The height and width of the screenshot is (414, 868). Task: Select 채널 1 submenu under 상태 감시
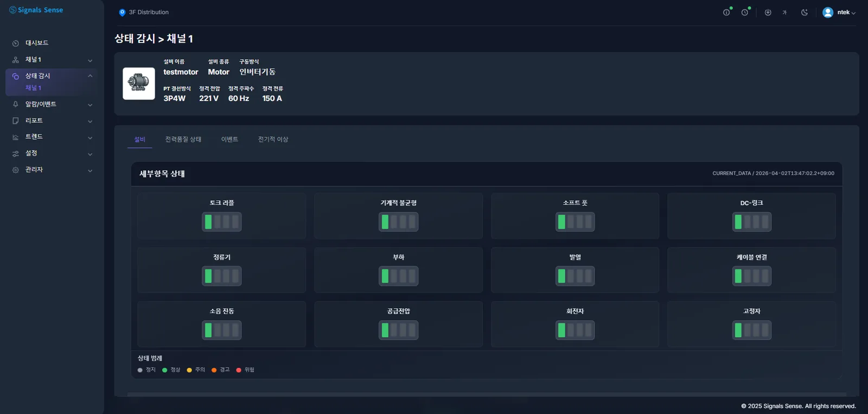coord(33,88)
